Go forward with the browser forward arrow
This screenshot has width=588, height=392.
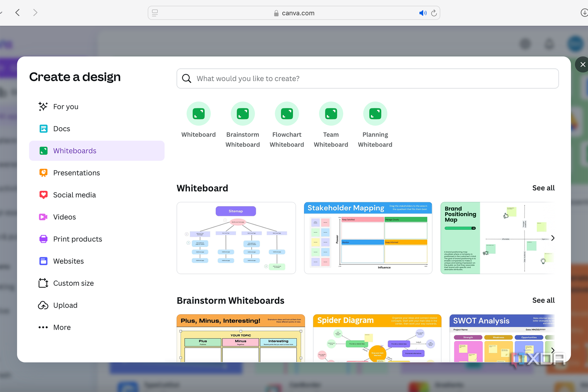click(x=35, y=13)
